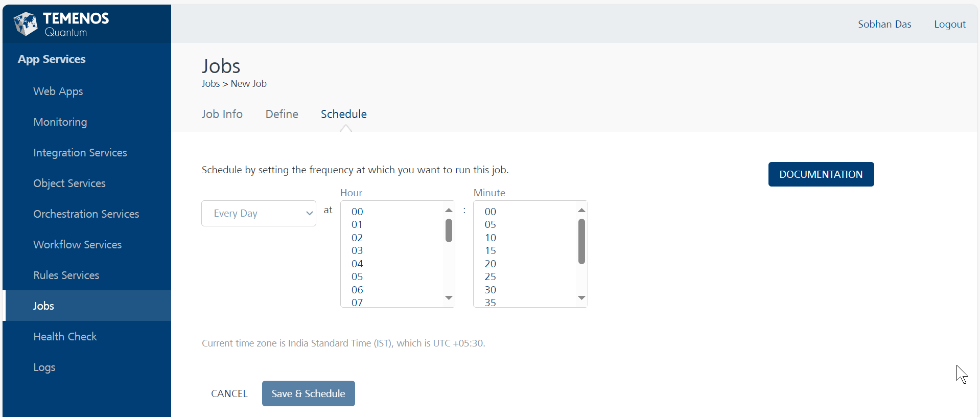Switch to the Define tab
This screenshot has height=417, width=980.
point(282,114)
